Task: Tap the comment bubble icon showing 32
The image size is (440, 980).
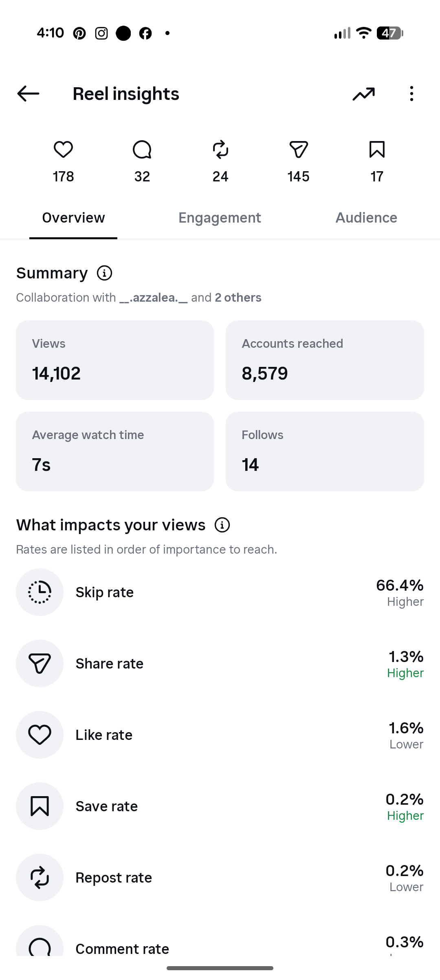Action: [142, 150]
